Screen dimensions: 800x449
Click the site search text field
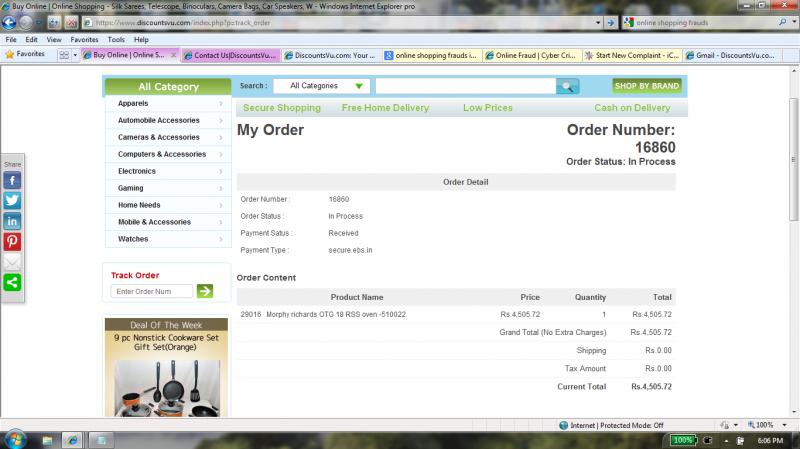[465, 86]
